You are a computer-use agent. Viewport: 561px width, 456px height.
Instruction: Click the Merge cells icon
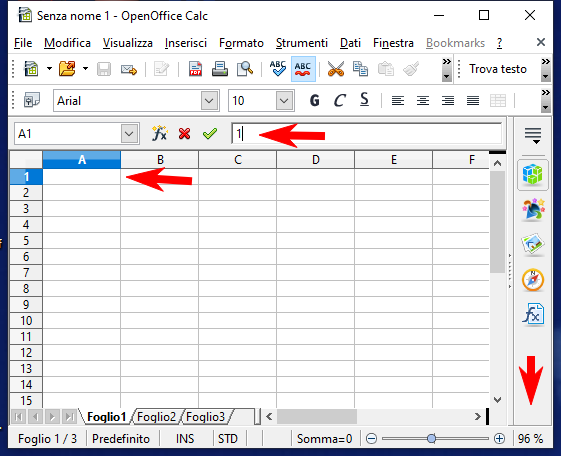tap(498, 100)
